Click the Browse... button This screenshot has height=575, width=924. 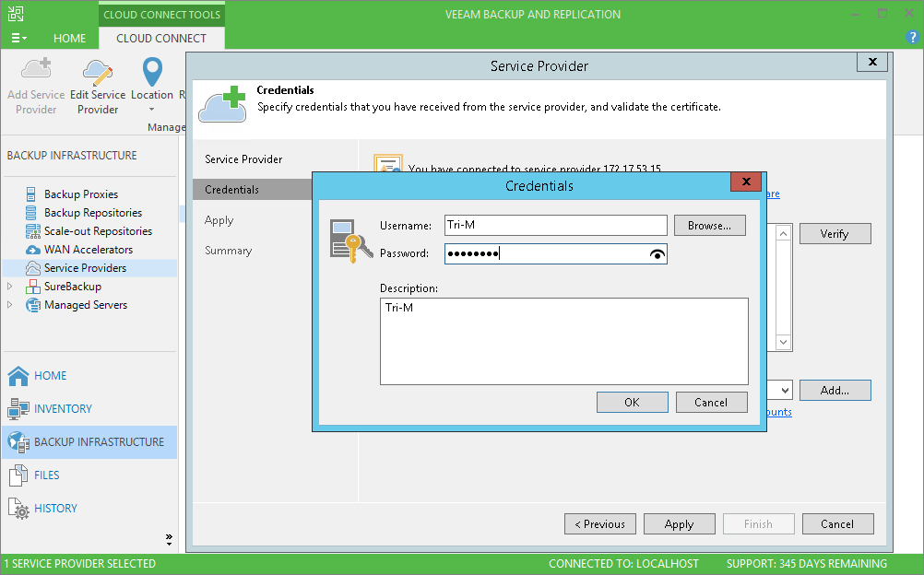point(709,226)
